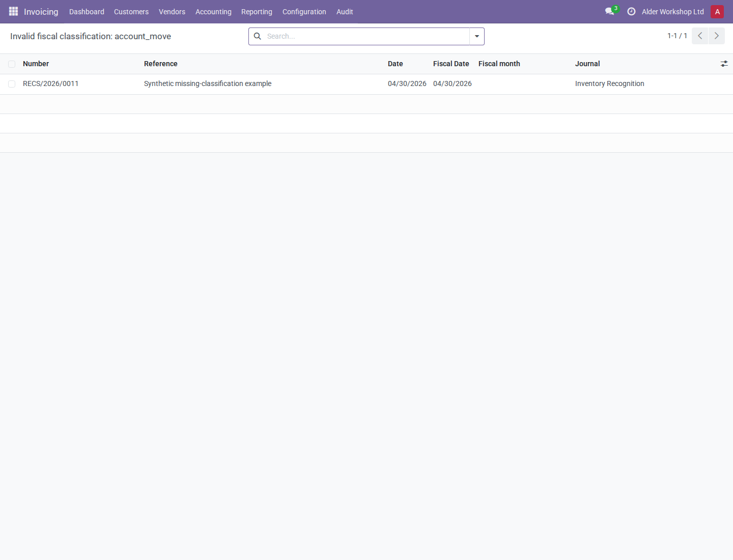
Task: Open the Alder Workshop Ltd company switcher
Action: tap(672, 12)
